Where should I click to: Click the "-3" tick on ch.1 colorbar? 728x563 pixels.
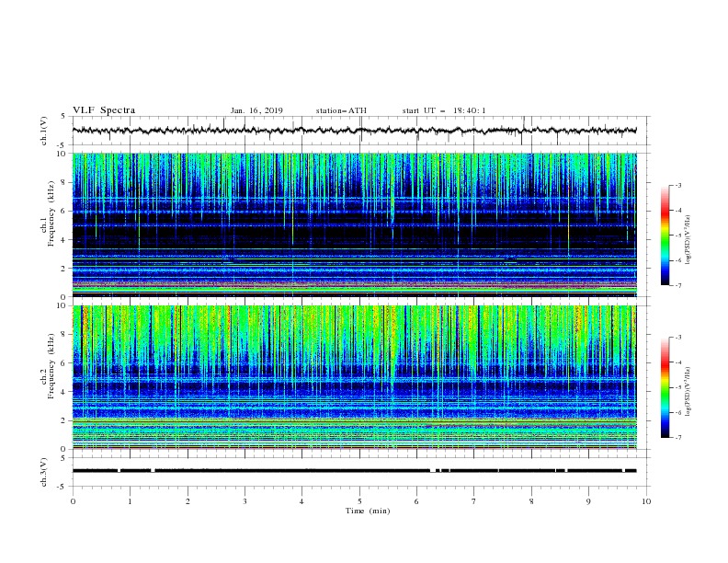678,185
